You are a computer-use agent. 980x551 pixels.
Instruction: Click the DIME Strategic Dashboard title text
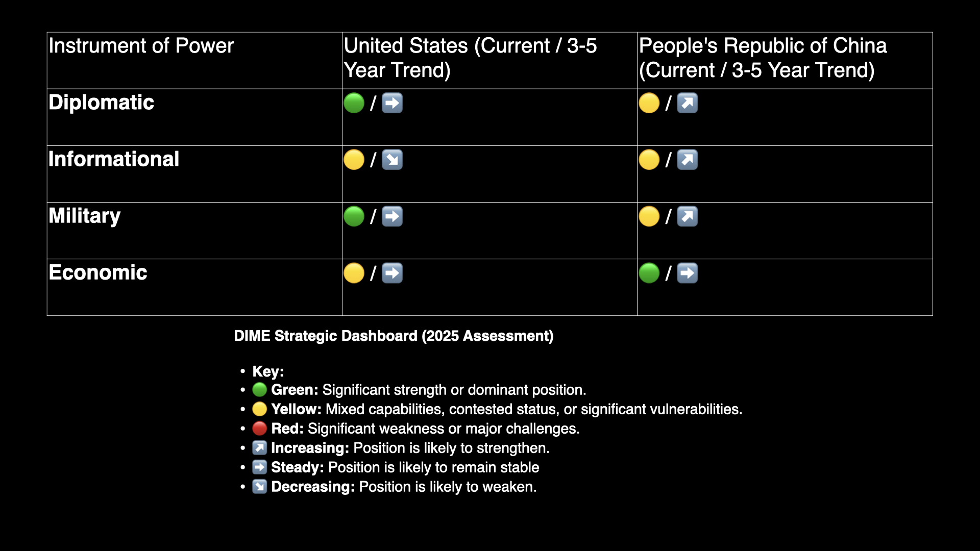pyautogui.click(x=394, y=336)
